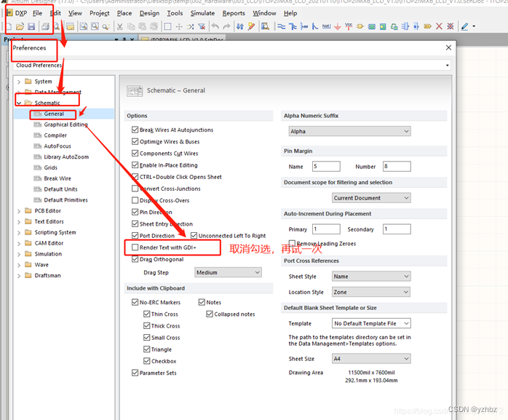The width and height of the screenshot is (508, 420).
Task: Click the Undo arrow icon
Action: pyautogui.click(x=215, y=26)
